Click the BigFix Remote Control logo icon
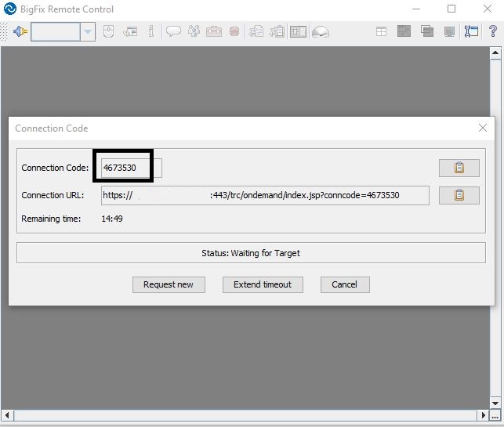The height and width of the screenshot is (427, 504). point(10,9)
